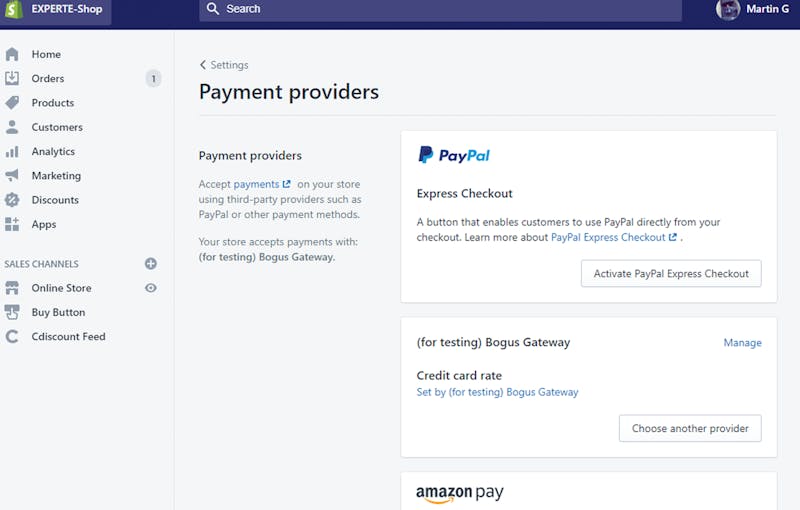Open the Marketing megaphone icon
Image resolution: width=800 pixels, height=510 pixels.
12,175
